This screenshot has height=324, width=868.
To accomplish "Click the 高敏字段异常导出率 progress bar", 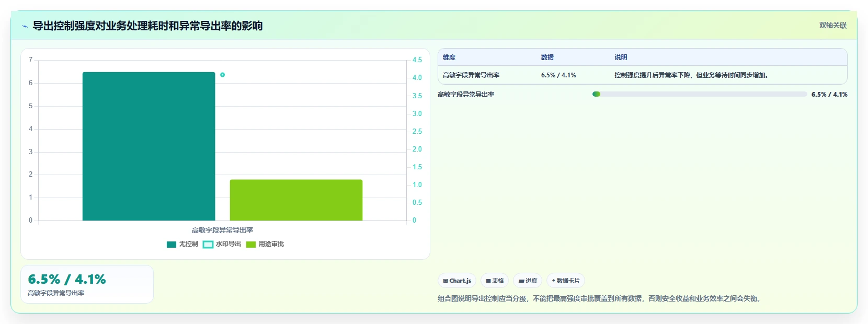I will tap(700, 94).
